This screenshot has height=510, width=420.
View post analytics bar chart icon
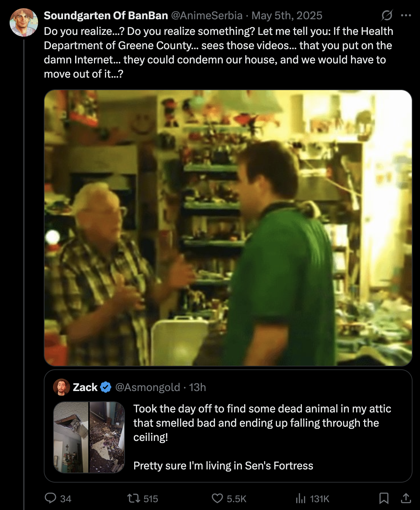pyautogui.click(x=301, y=498)
